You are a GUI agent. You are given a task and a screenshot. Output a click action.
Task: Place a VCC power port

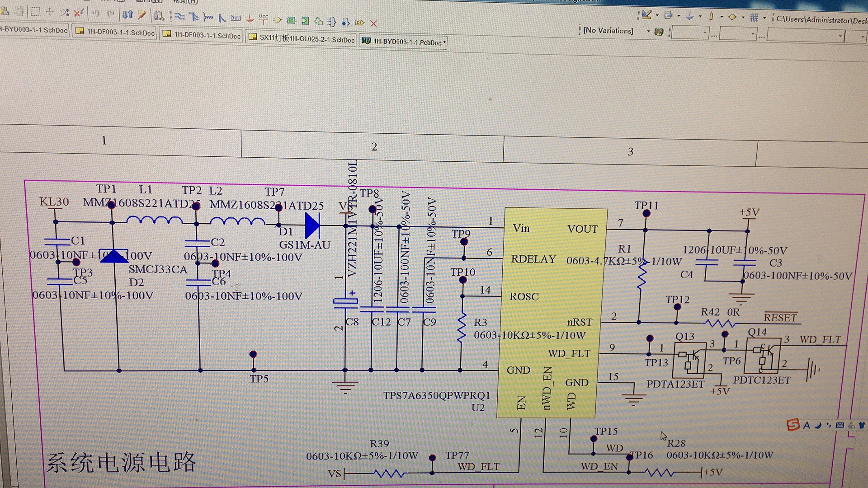point(263,19)
